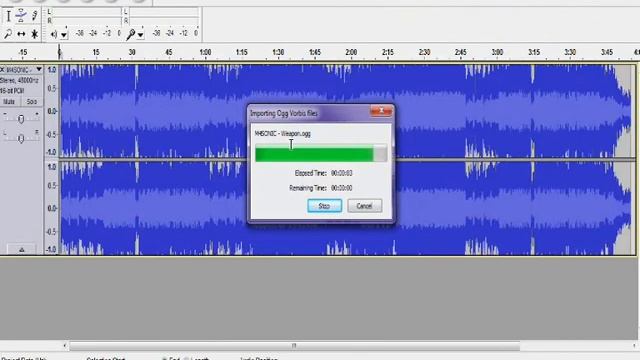
Task: Click the 'Importing Ogg Vorbis files' title text
Action: (x=284, y=113)
